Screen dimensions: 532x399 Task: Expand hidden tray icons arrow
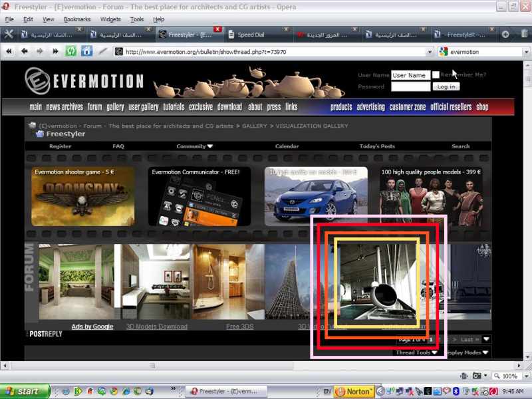(380, 391)
